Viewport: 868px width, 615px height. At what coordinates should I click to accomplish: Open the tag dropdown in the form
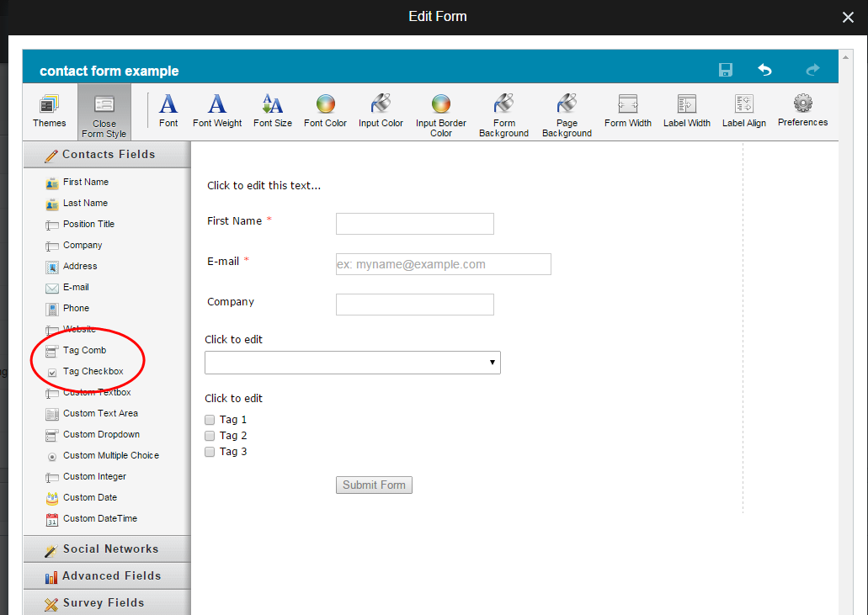coord(353,363)
